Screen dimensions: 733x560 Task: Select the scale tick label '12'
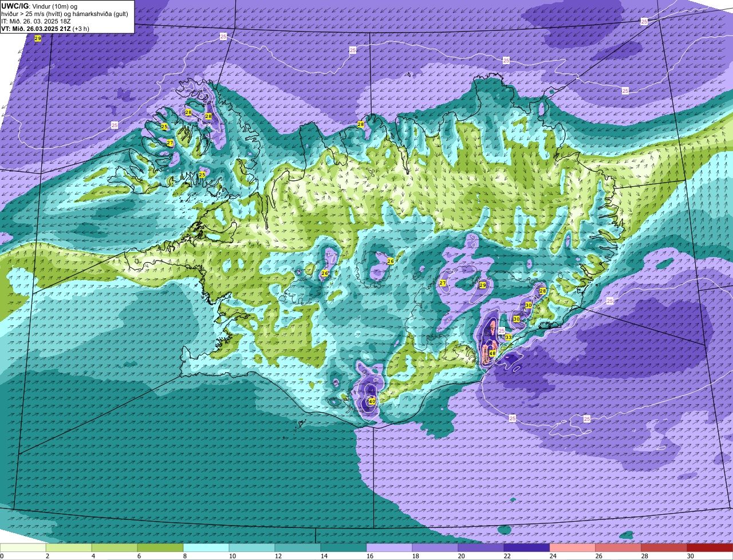[278, 556]
